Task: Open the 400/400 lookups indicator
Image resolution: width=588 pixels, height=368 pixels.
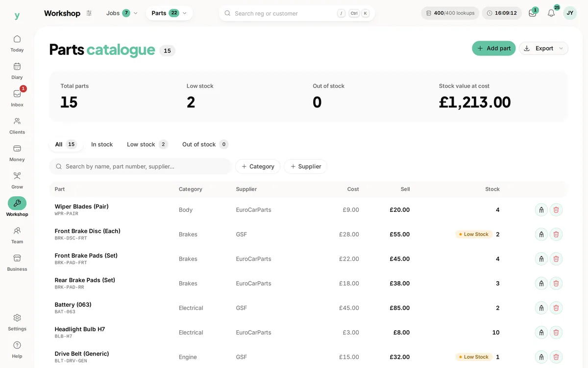Action: (x=450, y=13)
